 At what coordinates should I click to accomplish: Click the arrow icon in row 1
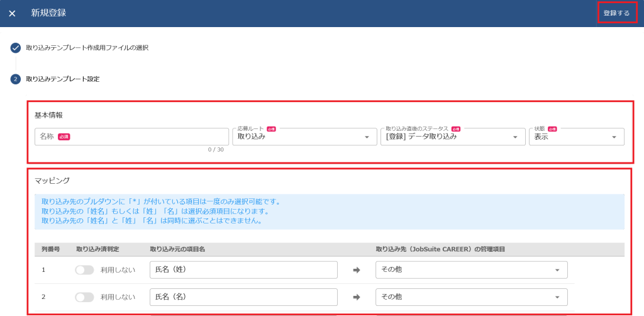357,270
